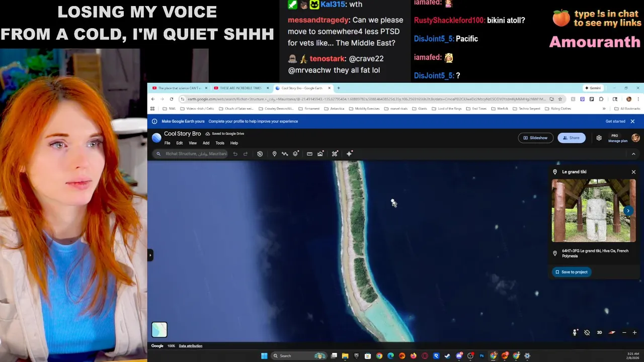Collapse the toolbar with chevron up
The height and width of the screenshot is (362, 644).
[x=633, y=154]
